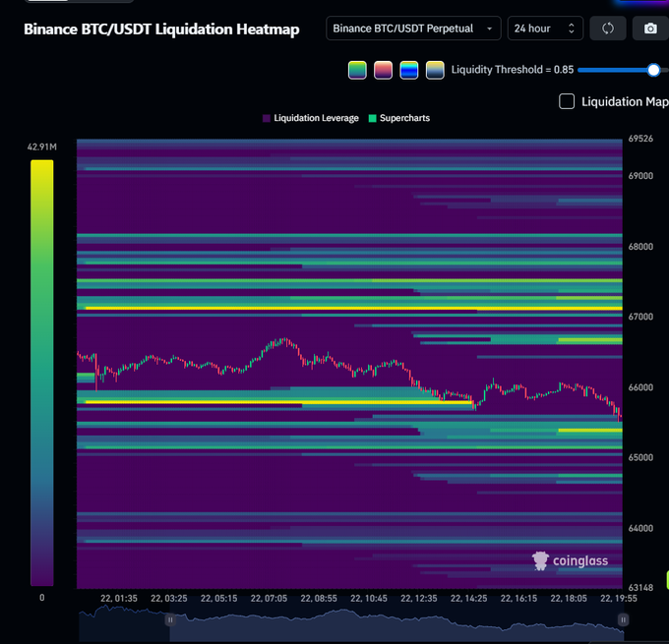Click the Binance BTC/USDT Liquidation Heatmap title

pos(161,29)
